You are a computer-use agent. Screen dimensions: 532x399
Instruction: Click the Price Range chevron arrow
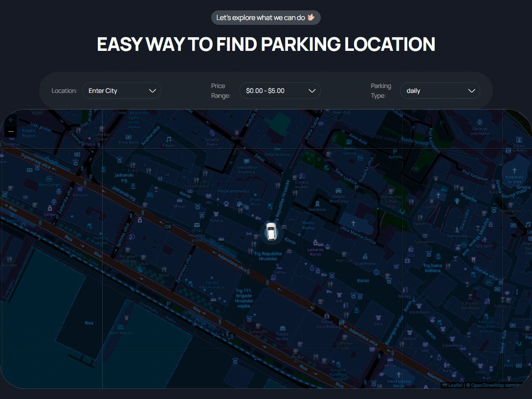tap(312, 90)
